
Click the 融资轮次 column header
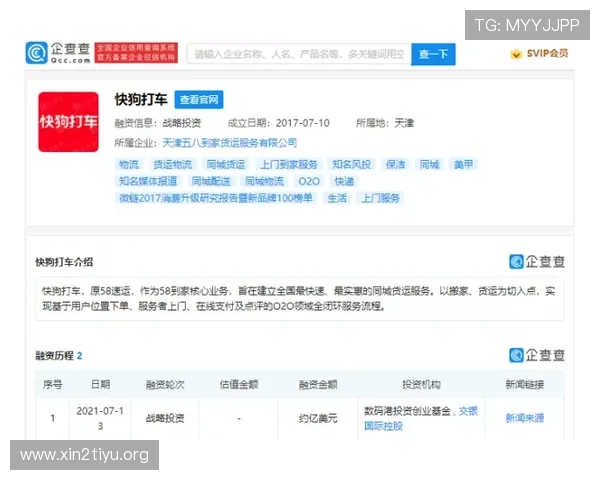pyautogui.click(x=165, y=384)
